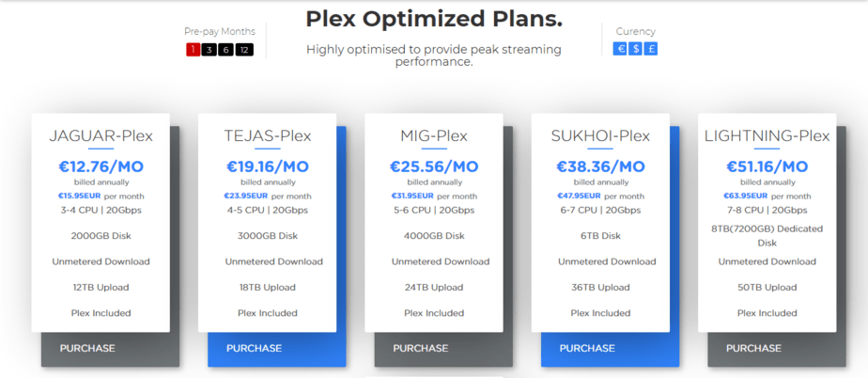Select the MIG-Plex plan heading

point(434,136)
